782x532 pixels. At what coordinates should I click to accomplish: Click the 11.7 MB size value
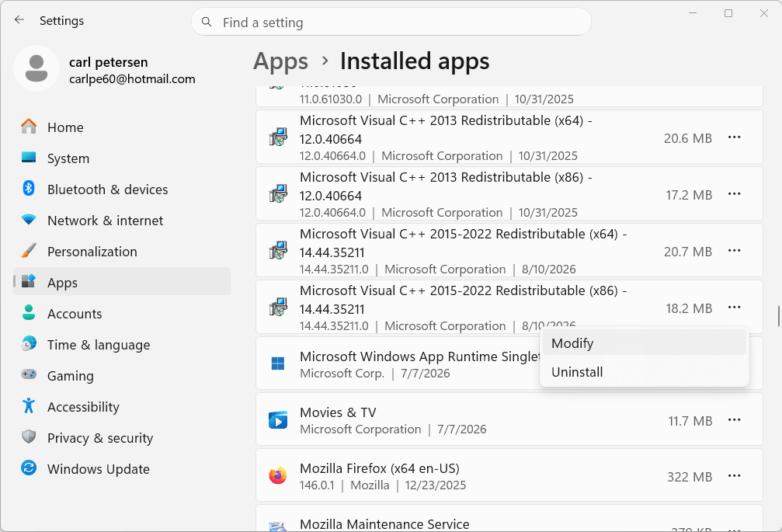tap(690, 421)
